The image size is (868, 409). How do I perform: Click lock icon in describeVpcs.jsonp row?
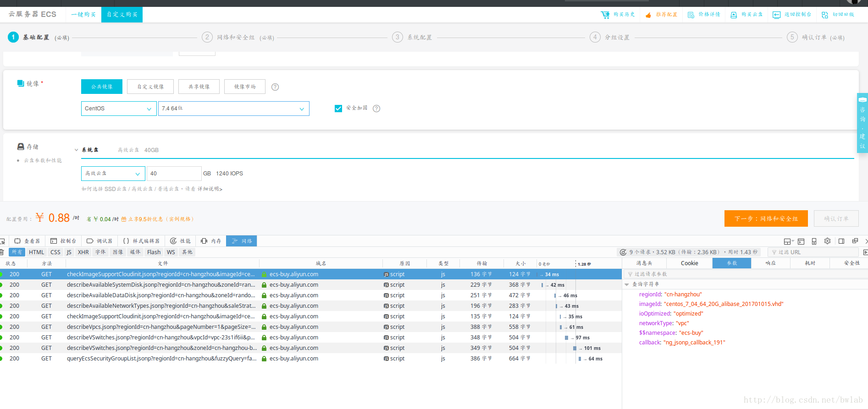click(x=264, y=327)
